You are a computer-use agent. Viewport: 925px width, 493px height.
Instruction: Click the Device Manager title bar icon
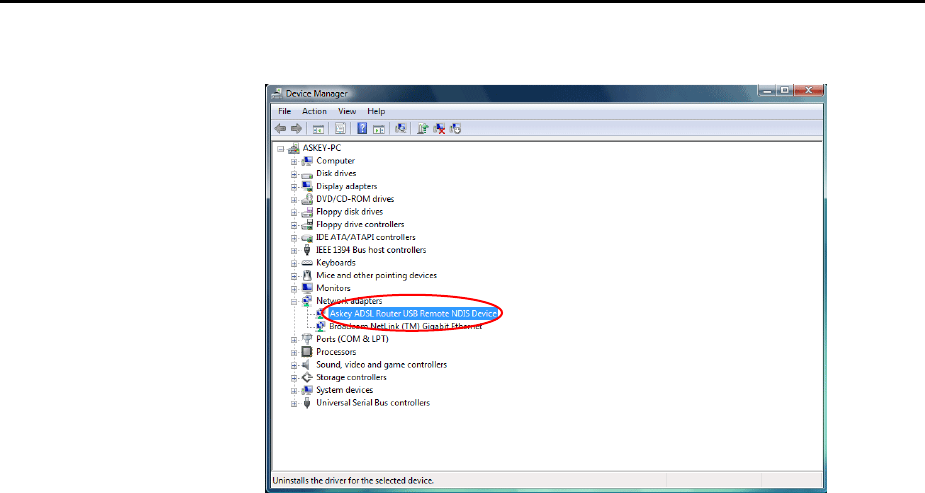pyautogui.click(x=277, y=93)
